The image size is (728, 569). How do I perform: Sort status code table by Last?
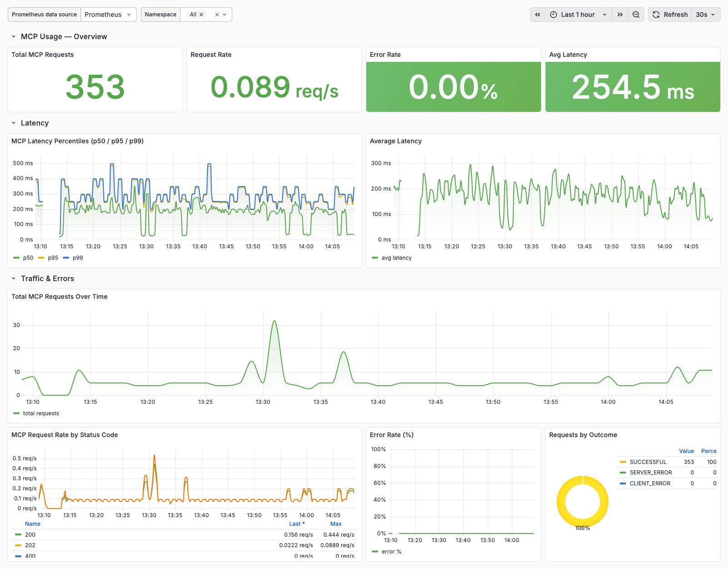click(297, 524)
